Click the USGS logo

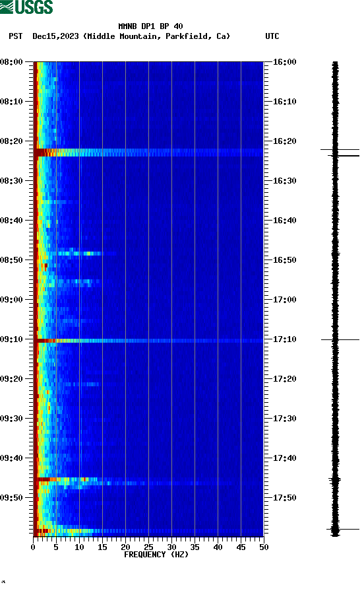coord(26,7)
